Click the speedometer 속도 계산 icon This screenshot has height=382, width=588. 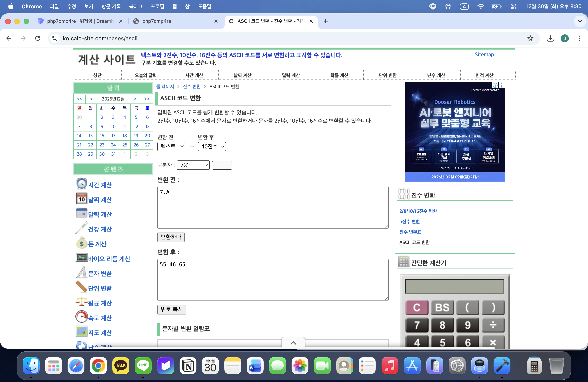tap(82, 317)
